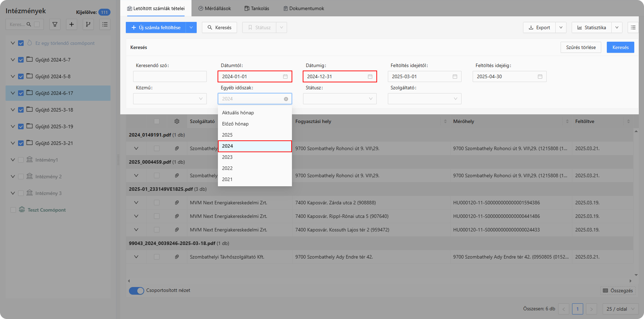Check the Intézmény 2 checkbox
Screen dimensions: 644x319
point(21,177)
